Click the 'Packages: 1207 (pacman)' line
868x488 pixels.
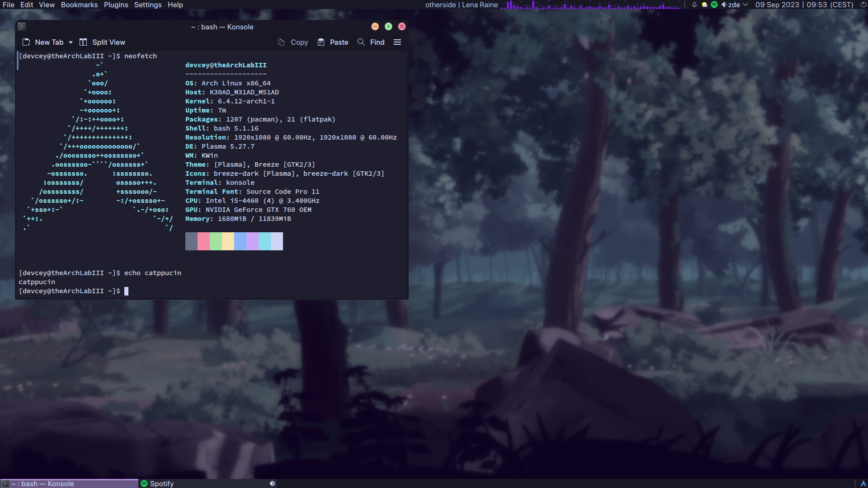point(260,119)
